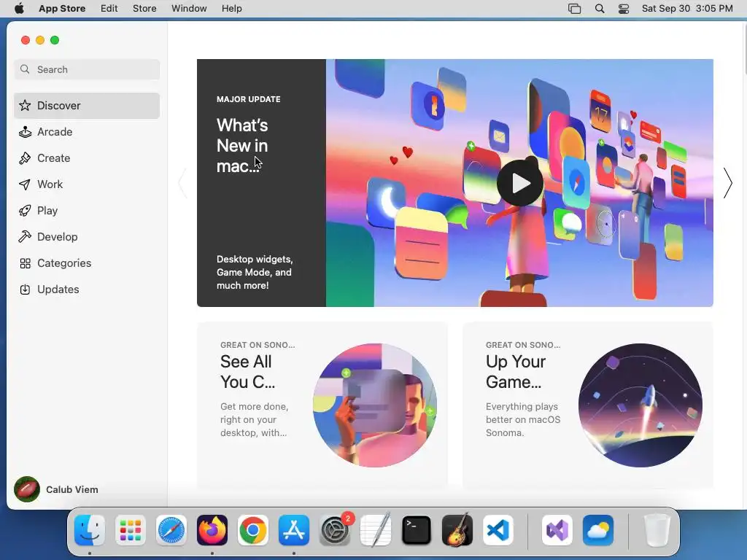This screenshot has height=560, width=747.
Task: Open Spotlight search in menu bar
Action: tap(600, 9)
